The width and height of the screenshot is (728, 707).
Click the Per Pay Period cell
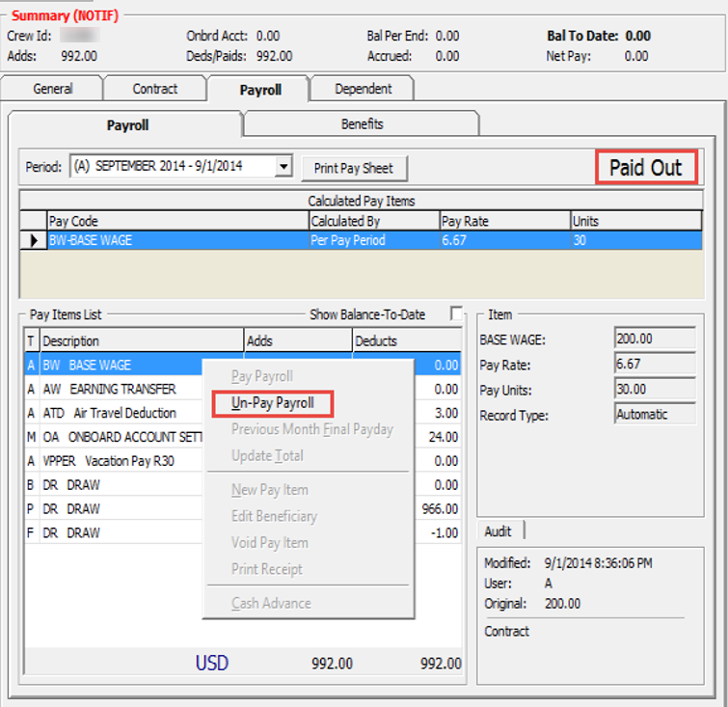pyautogui.click(x=374, y=240)
